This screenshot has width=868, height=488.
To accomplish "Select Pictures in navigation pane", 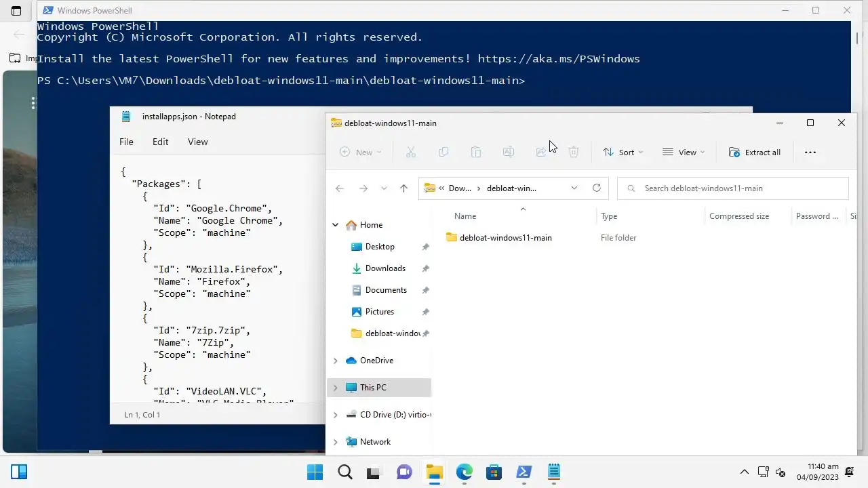I will coord(380,312).
